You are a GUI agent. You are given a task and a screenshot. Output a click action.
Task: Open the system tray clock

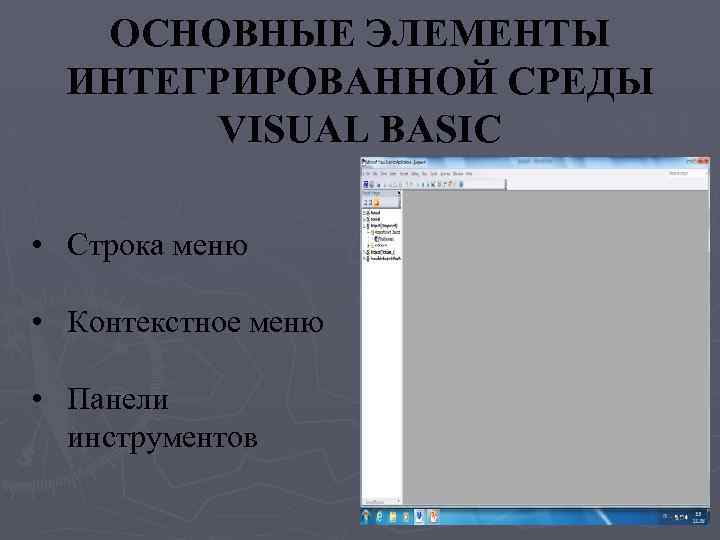699,518
